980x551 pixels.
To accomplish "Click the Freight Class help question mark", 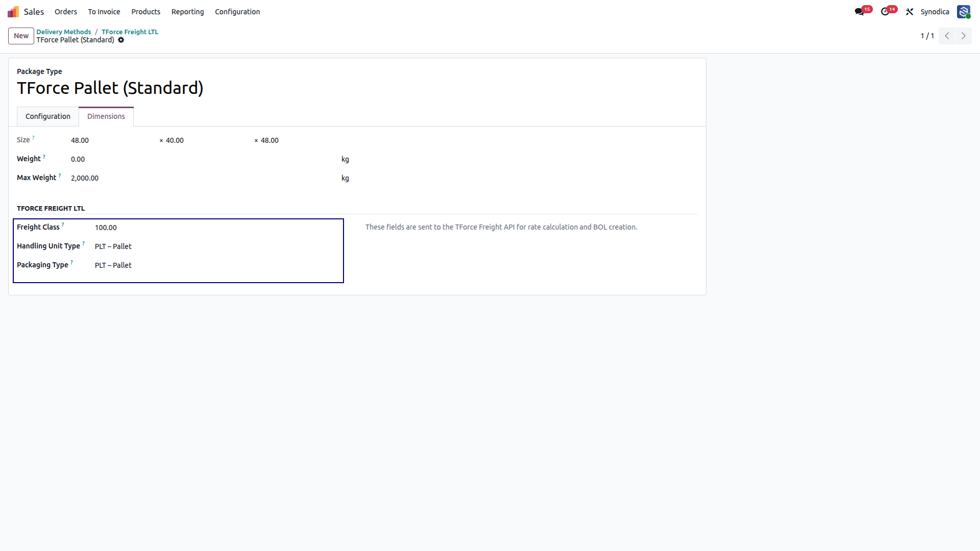I will click(x=63, y=225).
